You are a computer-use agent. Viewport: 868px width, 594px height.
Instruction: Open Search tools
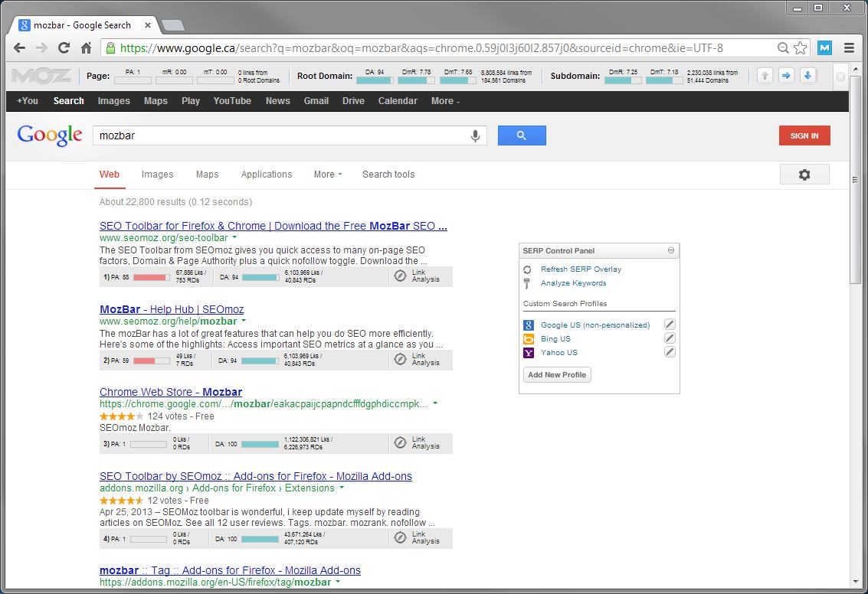pos(388,175)
